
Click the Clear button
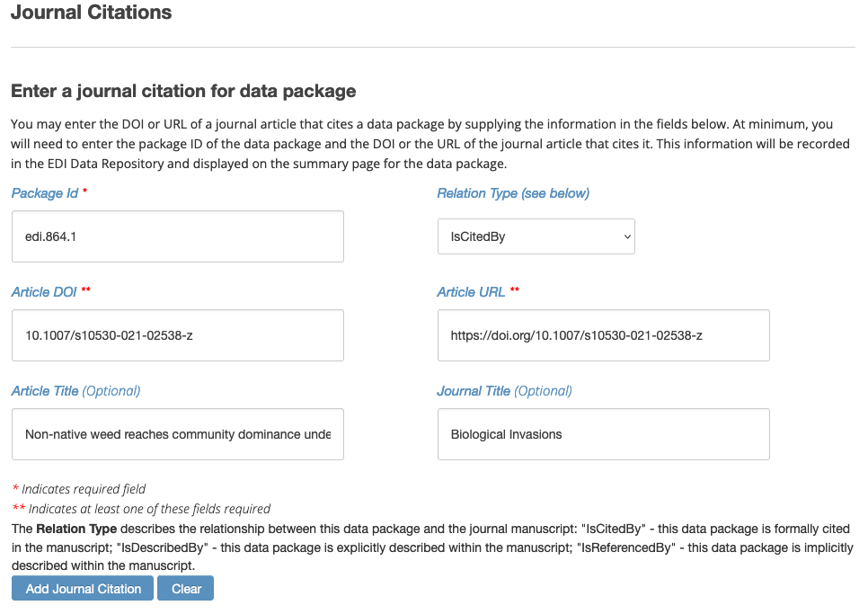click(x=185, y=589)
